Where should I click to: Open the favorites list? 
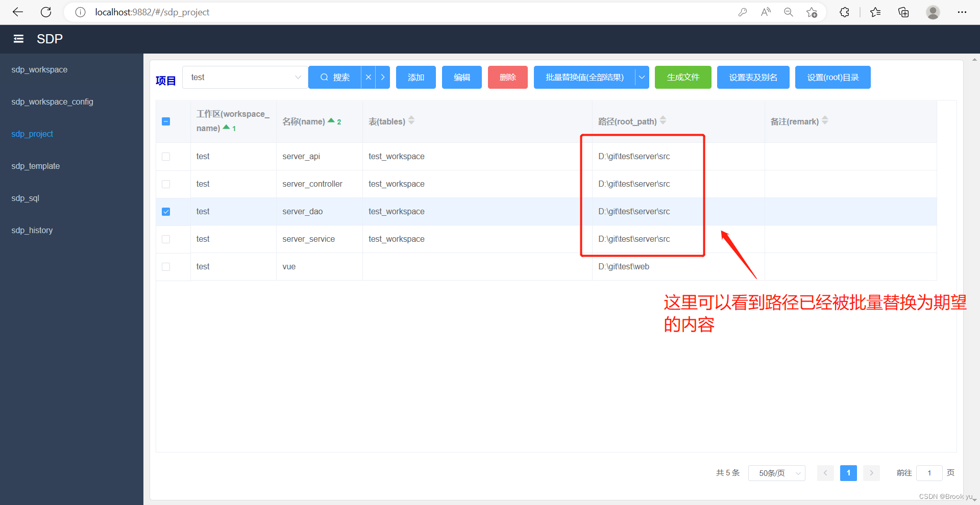(875, 12)
